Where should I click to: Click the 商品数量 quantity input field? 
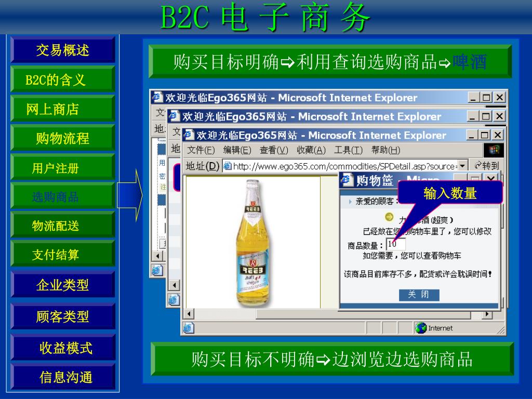coord(396,244)
